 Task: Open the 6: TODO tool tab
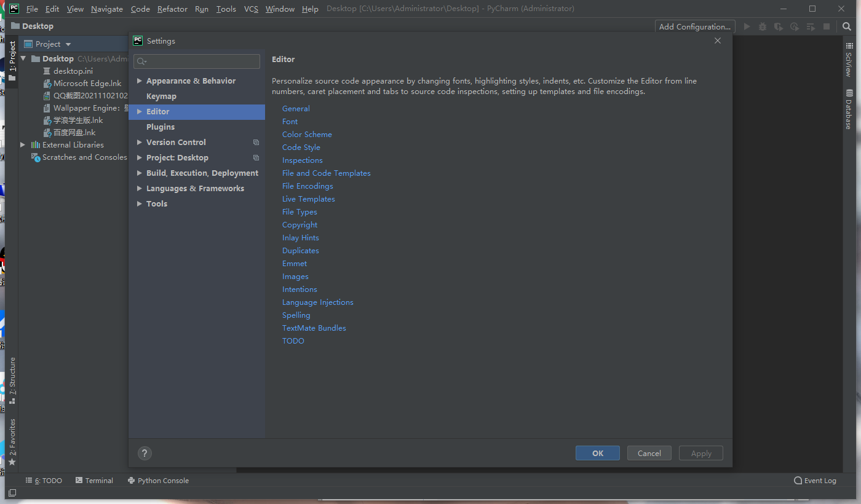pyautogui.click(x=44, y=481)
